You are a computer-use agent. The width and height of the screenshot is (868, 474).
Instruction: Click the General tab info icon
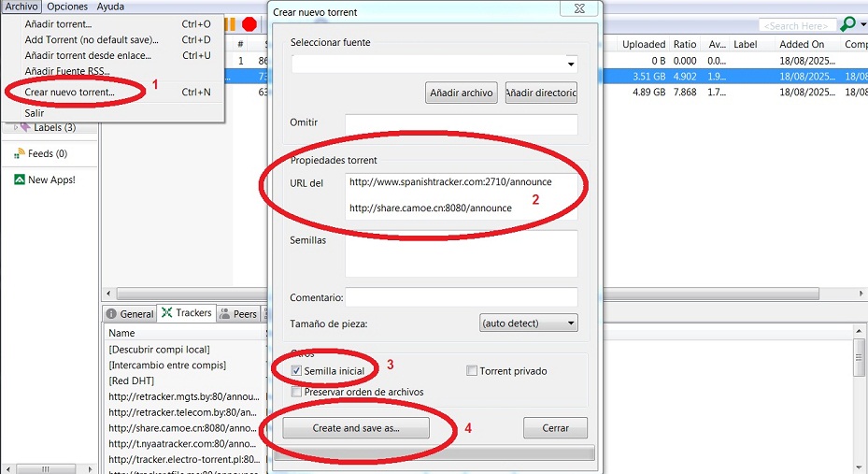click(x=111, y=314)
